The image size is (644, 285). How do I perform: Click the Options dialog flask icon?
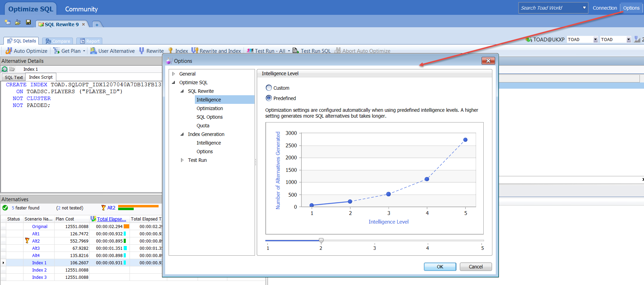tap(169, 61)
